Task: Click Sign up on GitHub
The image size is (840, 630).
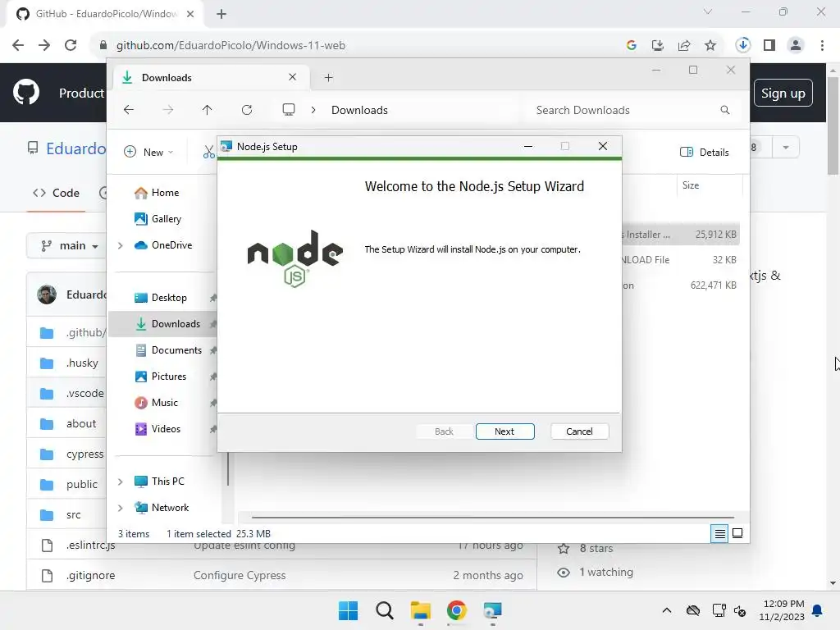Action: click(x=783, y=93)
